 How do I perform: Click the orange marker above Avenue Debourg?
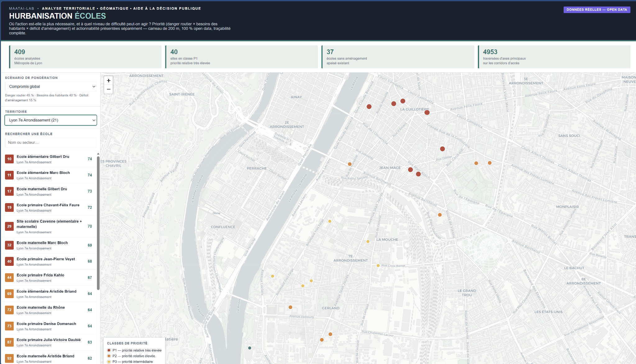(x=290, y=307)
